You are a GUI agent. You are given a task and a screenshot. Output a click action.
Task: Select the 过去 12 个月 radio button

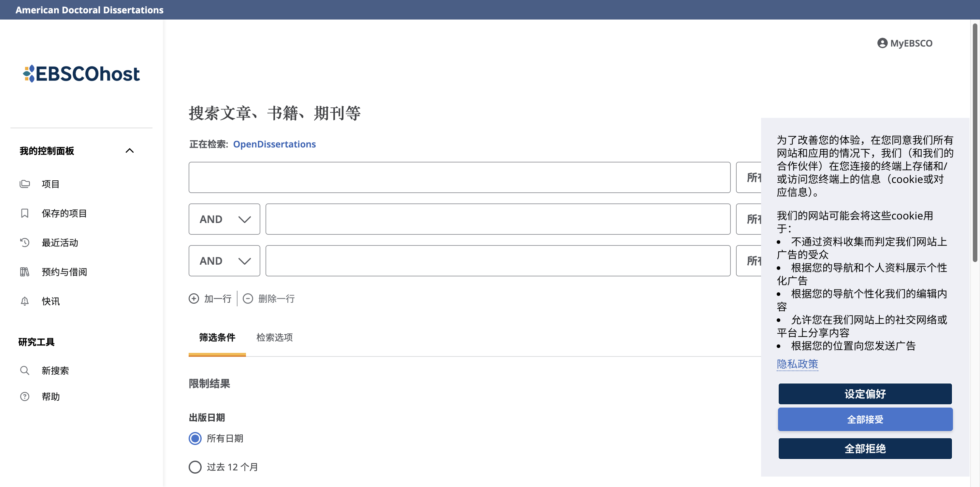tap(195, 467)
